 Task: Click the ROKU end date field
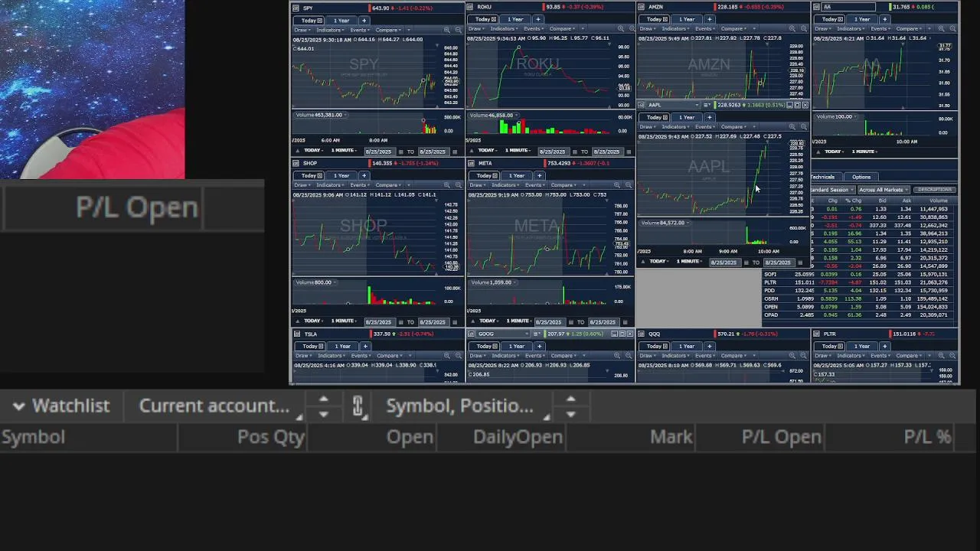[x=606, y=152]
